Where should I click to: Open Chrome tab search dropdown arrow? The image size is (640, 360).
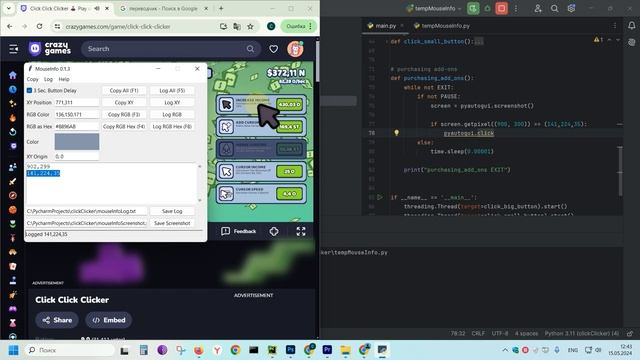coord(9,8)
